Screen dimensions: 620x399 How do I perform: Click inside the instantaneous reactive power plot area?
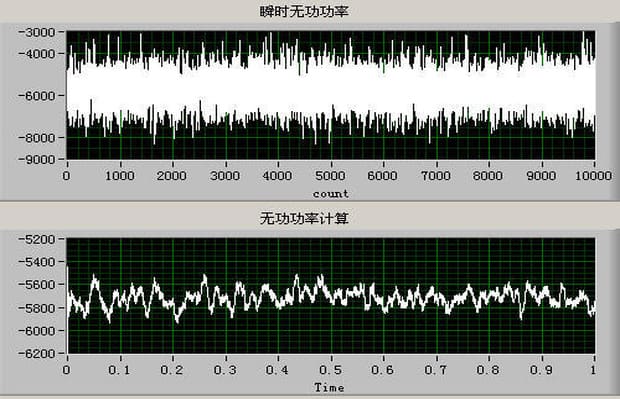[331, 95]
